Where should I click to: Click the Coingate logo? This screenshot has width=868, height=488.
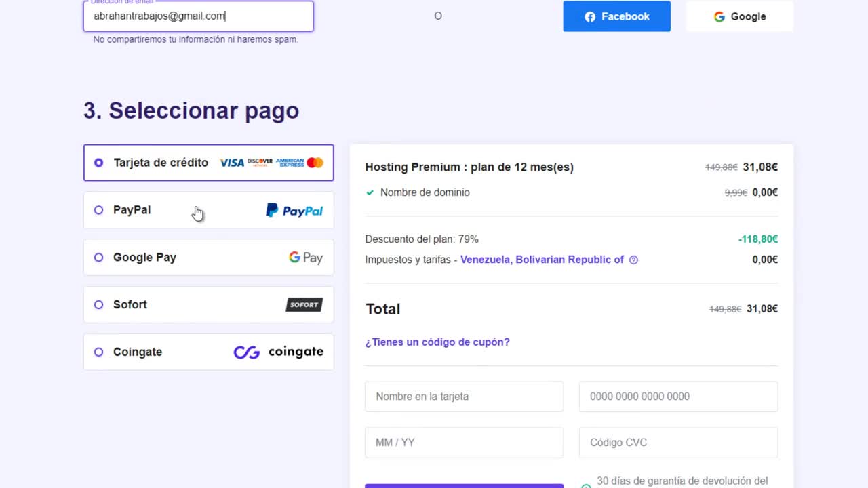[279, 352]
